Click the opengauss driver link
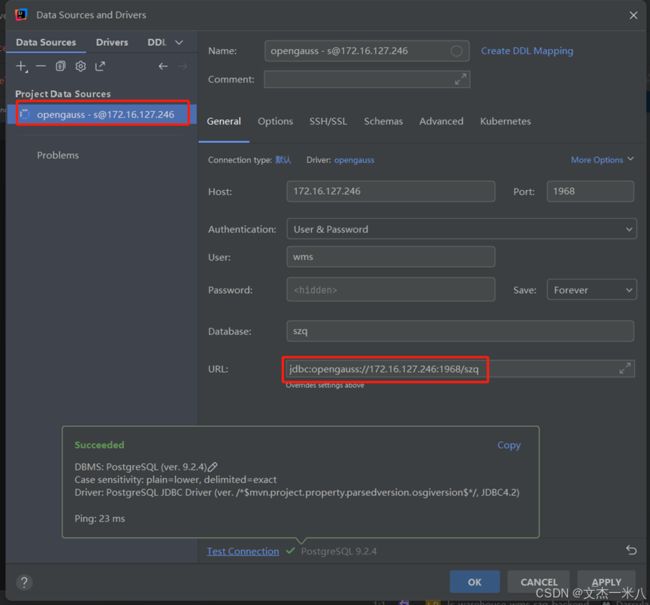Image resolution: width=650 pixels, height=605 pixels. [354, 160]
